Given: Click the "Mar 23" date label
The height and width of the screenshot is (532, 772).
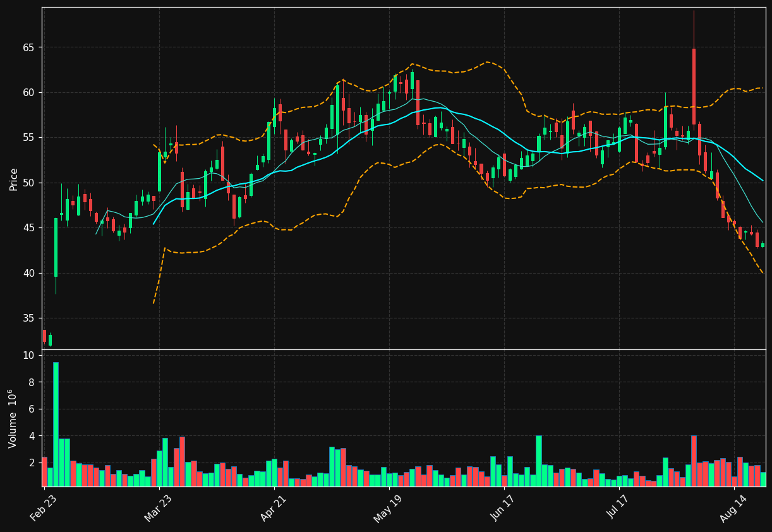Looking at the screenshot, I should (x=157, y=508).
